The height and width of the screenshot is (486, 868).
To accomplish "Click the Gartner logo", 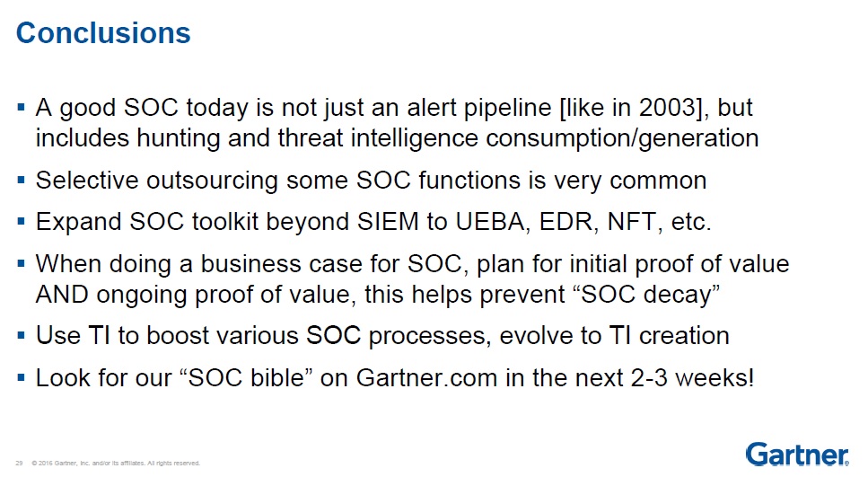I will point(797,454).
